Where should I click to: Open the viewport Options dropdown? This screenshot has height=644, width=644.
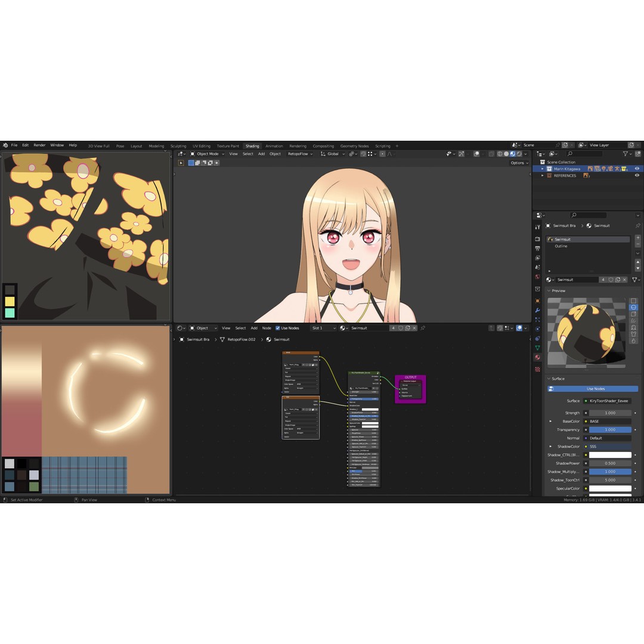(x=519, y=163)
